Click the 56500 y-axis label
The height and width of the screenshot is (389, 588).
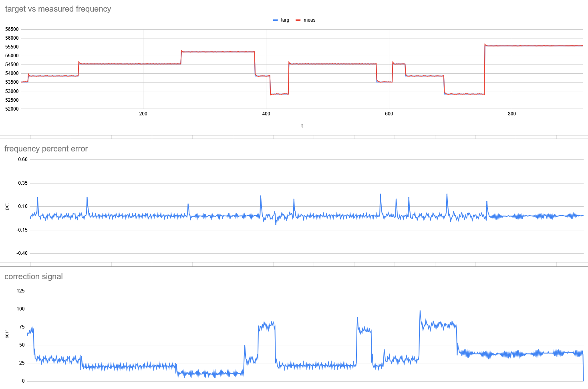pos(12,29)
